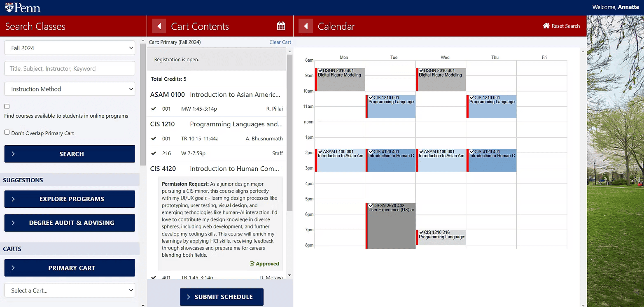Select DSGN 2570 402 User Experience block
Image resolution: width=644 pixels, height=307 pixels.
coord(390,226)
